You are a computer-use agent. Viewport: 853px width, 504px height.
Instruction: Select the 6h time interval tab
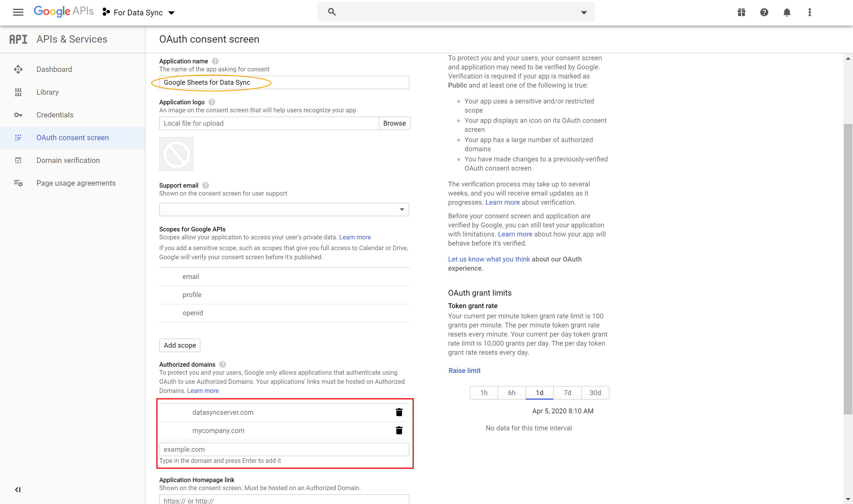point(512,393)
